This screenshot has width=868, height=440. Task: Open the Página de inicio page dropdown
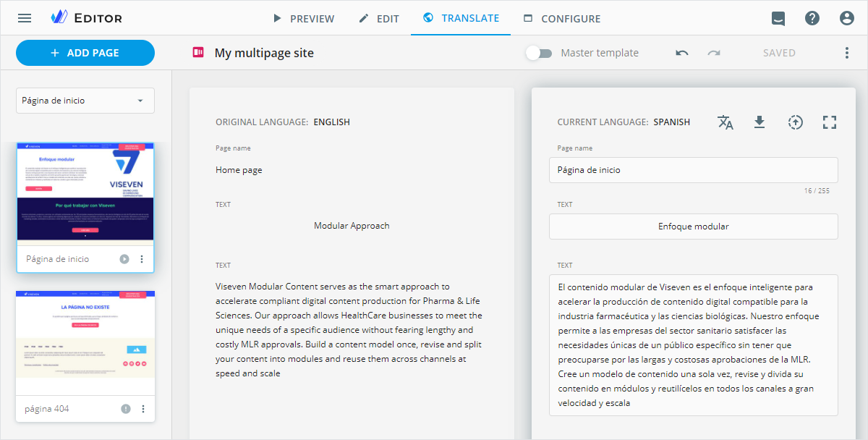coord(85,101)
